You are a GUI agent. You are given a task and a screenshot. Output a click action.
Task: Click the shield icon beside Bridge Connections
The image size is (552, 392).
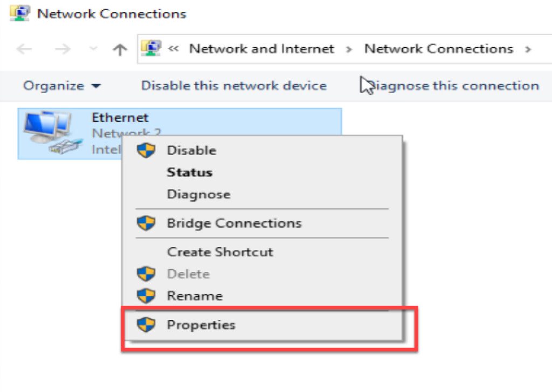(146, 223)
